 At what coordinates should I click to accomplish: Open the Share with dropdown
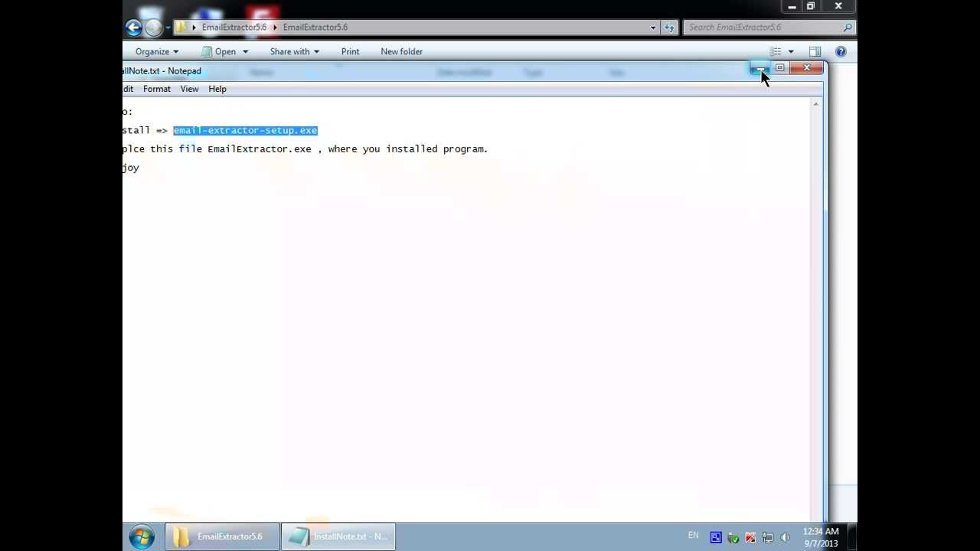pyautogui.click(x=295, y=51)
